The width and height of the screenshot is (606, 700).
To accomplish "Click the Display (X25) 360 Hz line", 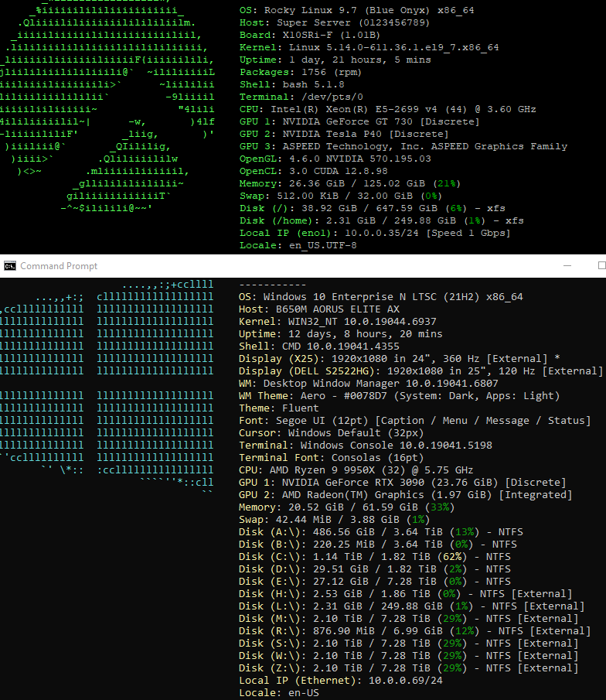I will tap(400, 359).
